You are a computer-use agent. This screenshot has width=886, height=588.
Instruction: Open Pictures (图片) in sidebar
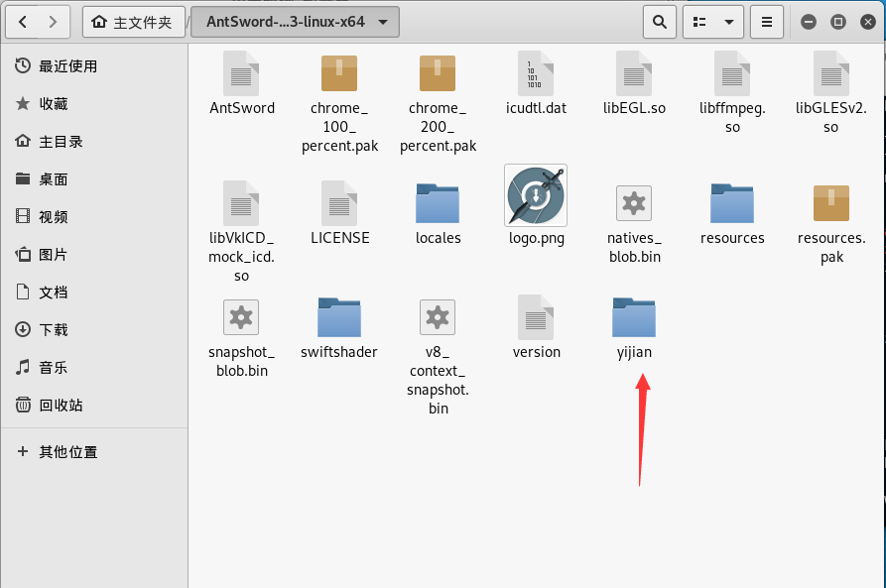tap(94, 254)
